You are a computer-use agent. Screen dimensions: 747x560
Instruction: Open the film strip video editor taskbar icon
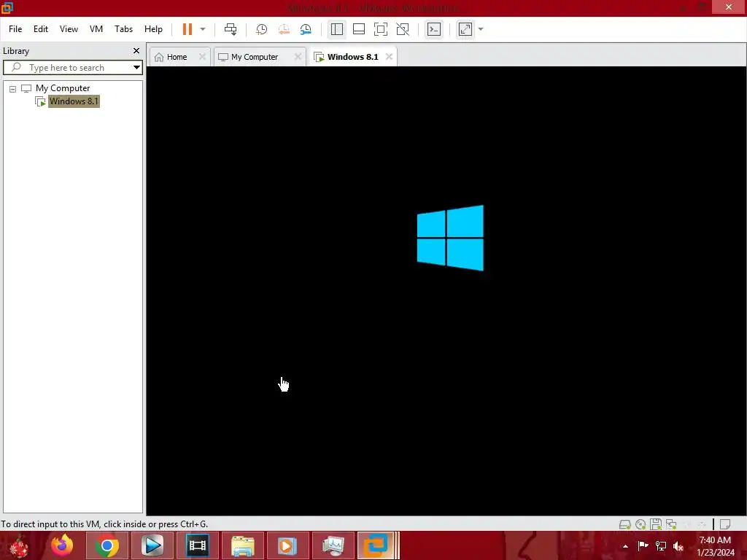click(197, 545)
